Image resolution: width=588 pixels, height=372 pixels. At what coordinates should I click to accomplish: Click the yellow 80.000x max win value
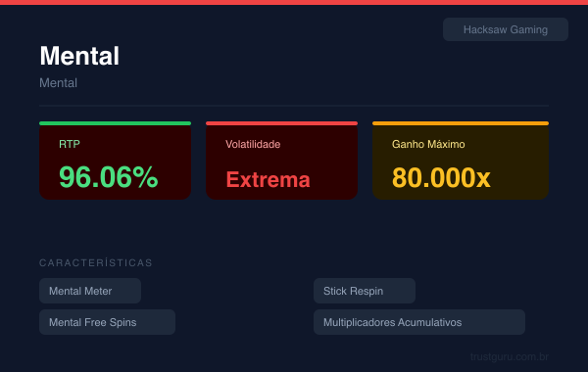[441, 177]
